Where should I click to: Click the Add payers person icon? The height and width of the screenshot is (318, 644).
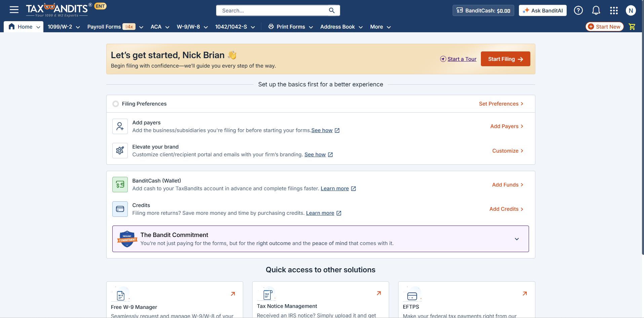click(120, 126)
